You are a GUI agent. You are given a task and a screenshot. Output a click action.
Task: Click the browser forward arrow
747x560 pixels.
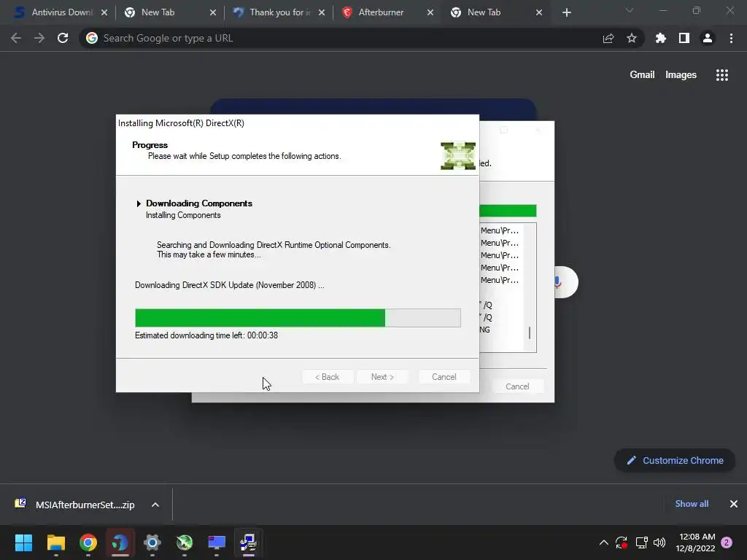39,38
